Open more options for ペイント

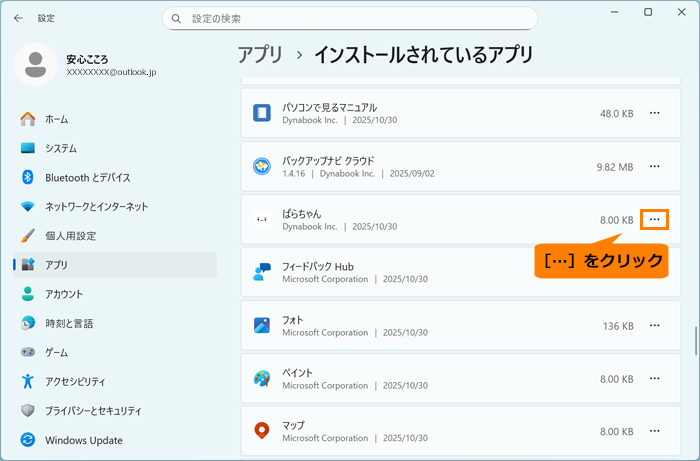point(654,379)
